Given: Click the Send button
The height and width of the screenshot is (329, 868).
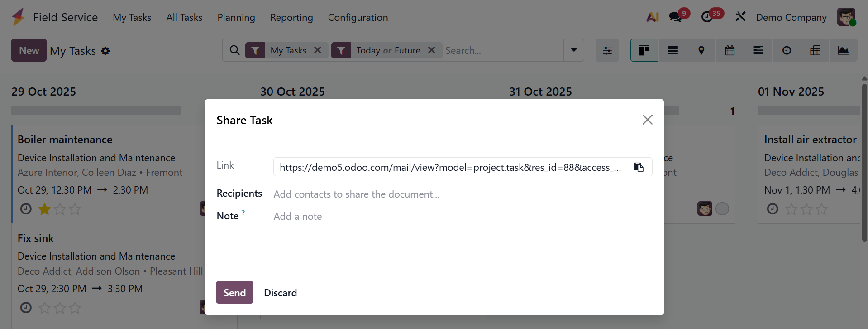Looking at the screenshot, I should pyautogui.click(x=234, y=293).
